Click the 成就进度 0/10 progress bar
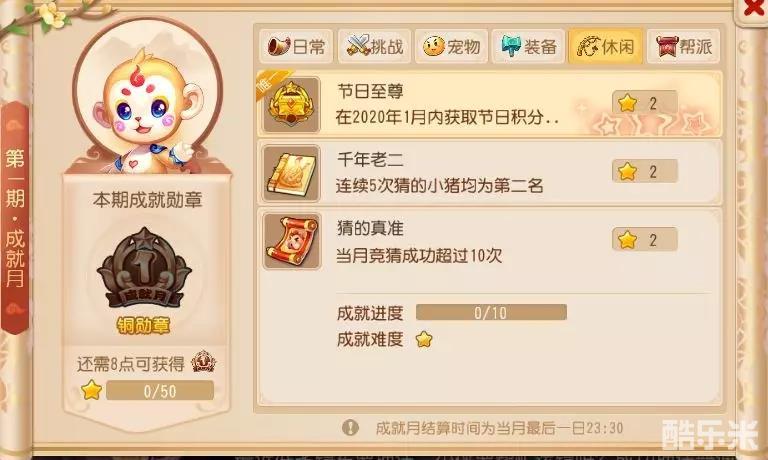 (x=491, y=313)
